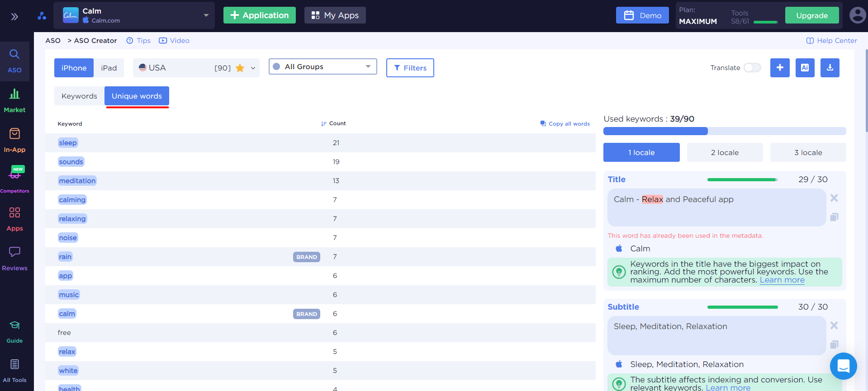Click the 'music' keyword tag

(x=69, y=295)
